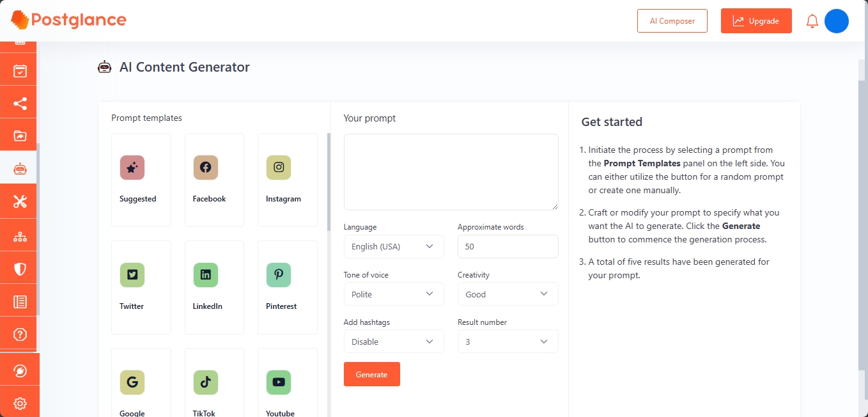
Task: Click the notification bell icon
Action: [812, 21]
